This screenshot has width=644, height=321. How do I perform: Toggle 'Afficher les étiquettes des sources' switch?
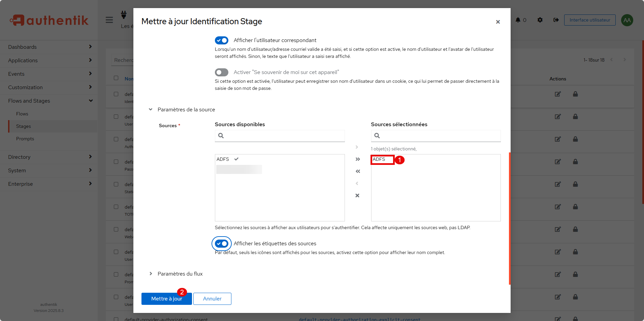pos(222,244)
